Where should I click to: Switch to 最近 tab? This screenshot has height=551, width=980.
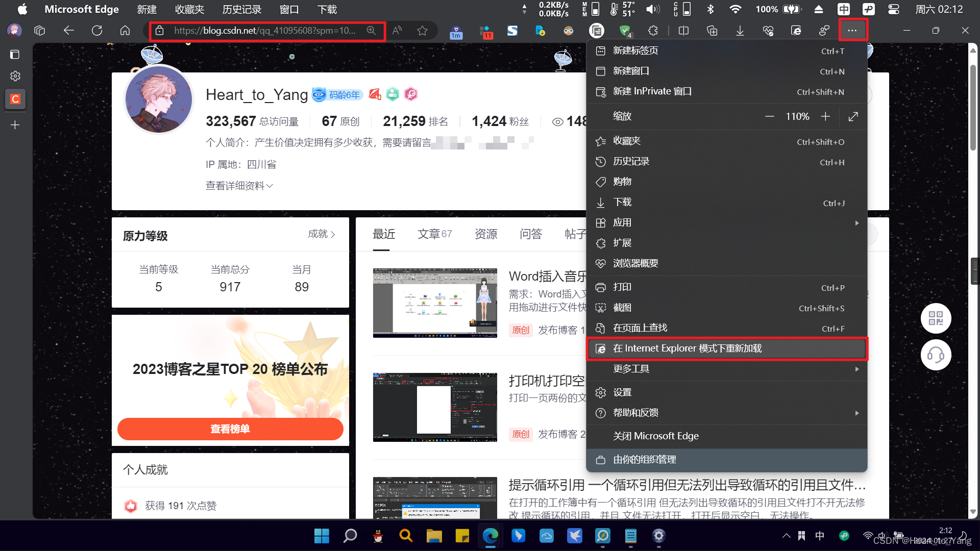[384, 234]
